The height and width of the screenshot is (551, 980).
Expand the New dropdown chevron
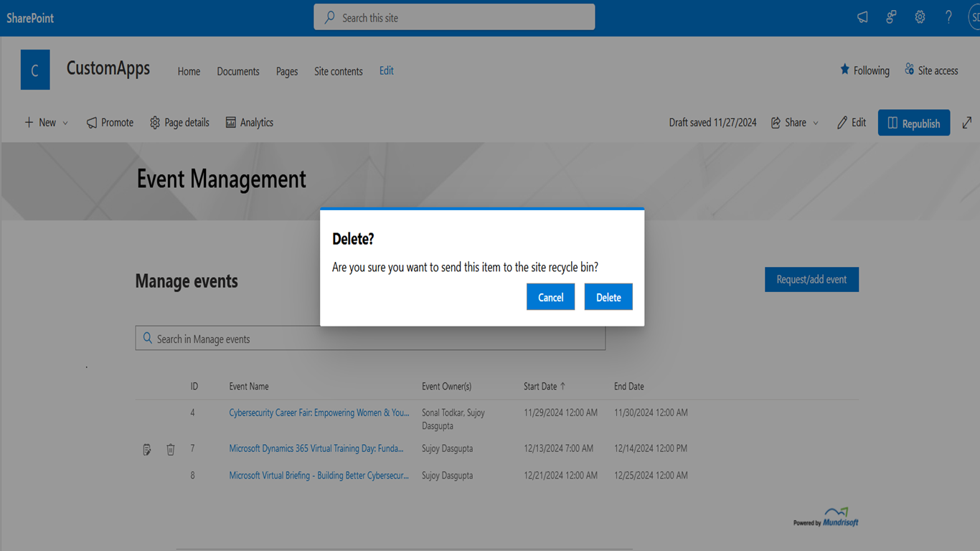(x=65, y=123)
